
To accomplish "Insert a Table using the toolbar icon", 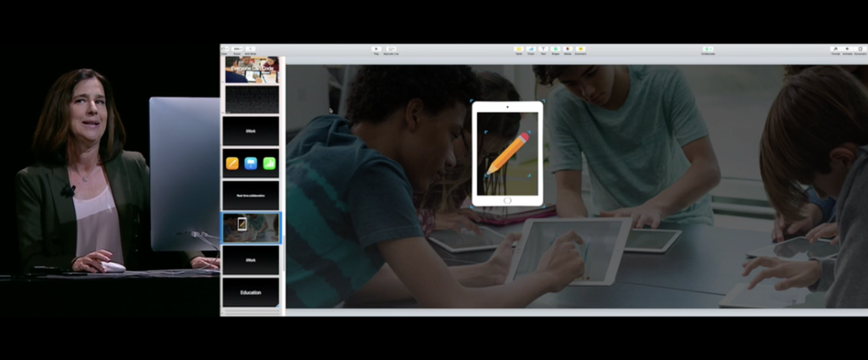I will (519, 49).
